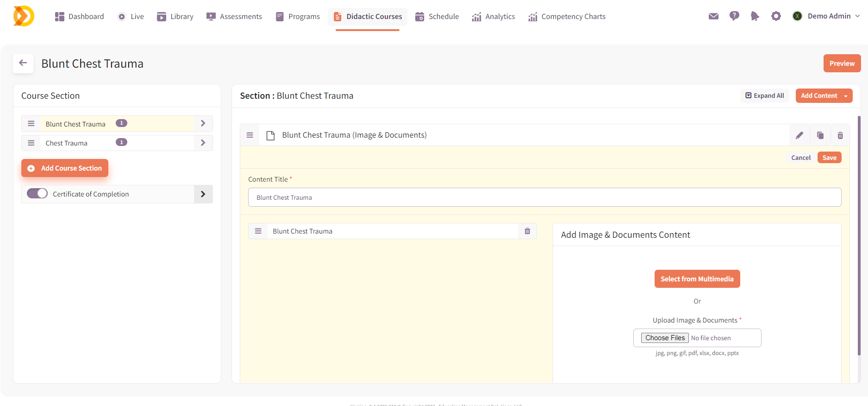Expand Certificate of Completion settings arrow
The image size is (868, 406).
(203, 194)
